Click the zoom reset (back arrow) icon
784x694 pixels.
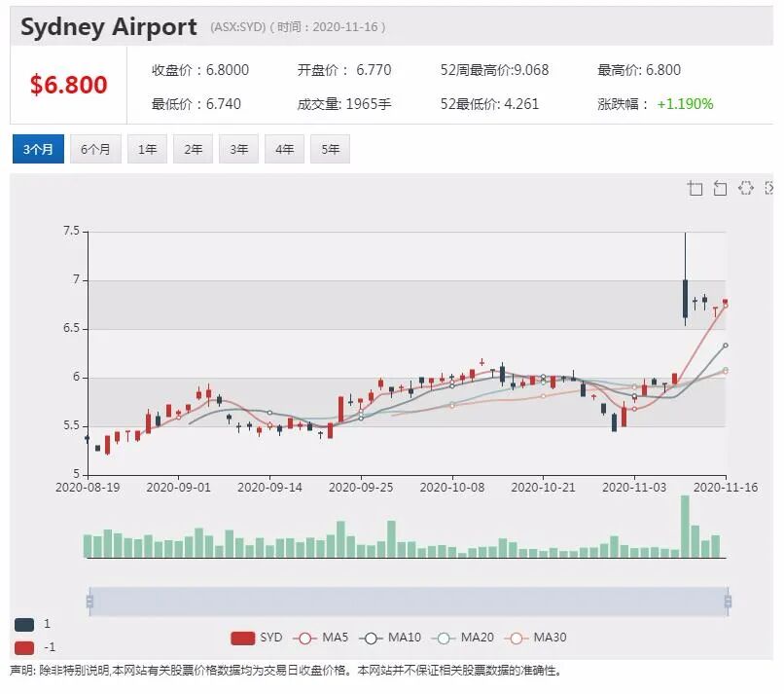pos(720,188)
